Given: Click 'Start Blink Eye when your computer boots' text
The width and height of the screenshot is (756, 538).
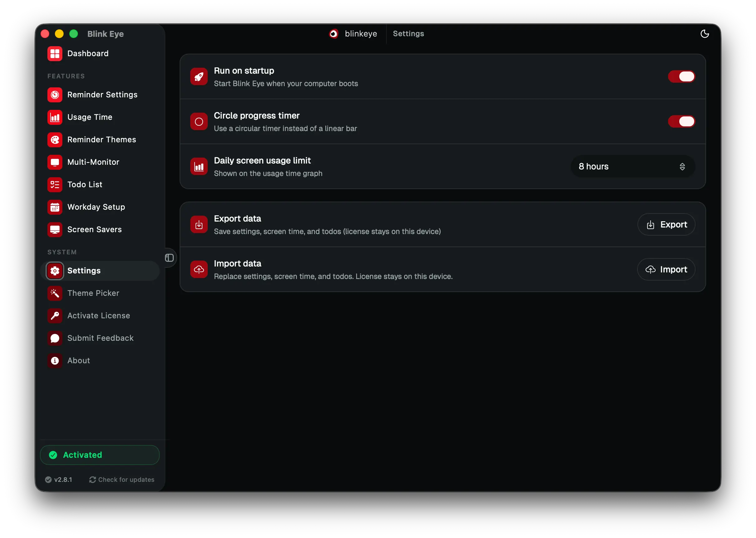Looking at the screenshot, I should [286, 84].
